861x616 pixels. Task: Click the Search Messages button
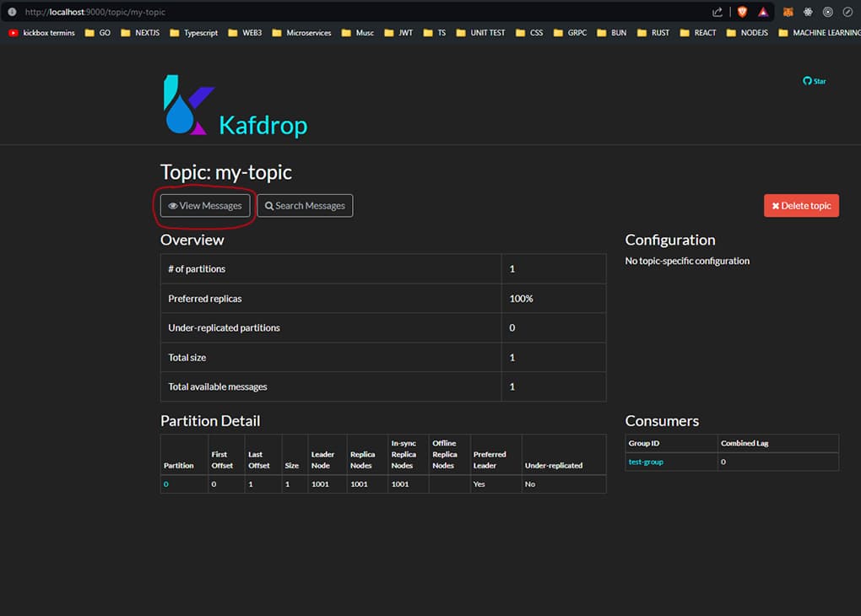click(x=305, y=205)
